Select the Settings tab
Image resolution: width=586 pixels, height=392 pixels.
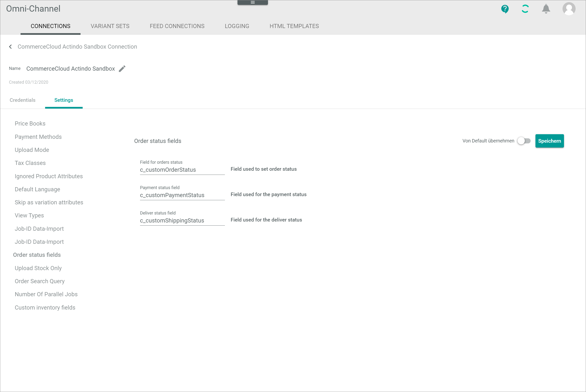pos(64,100)
